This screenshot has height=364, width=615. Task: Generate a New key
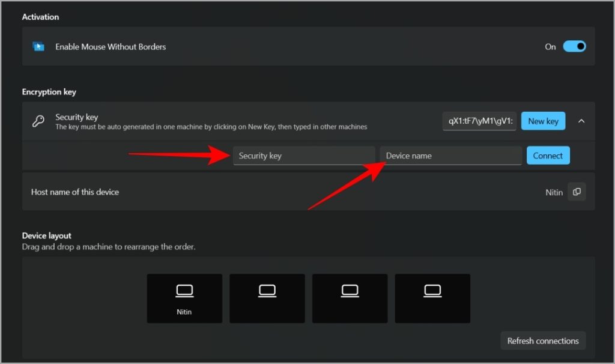(x=543, y=121)
